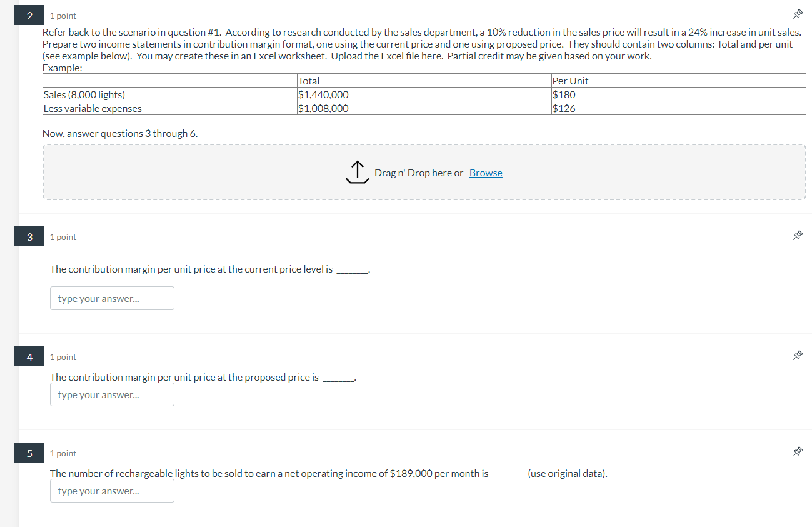Screen dimensions: 812x527
Task: Focus the answer field for current price contribution margin
Action: pos(112,298)
